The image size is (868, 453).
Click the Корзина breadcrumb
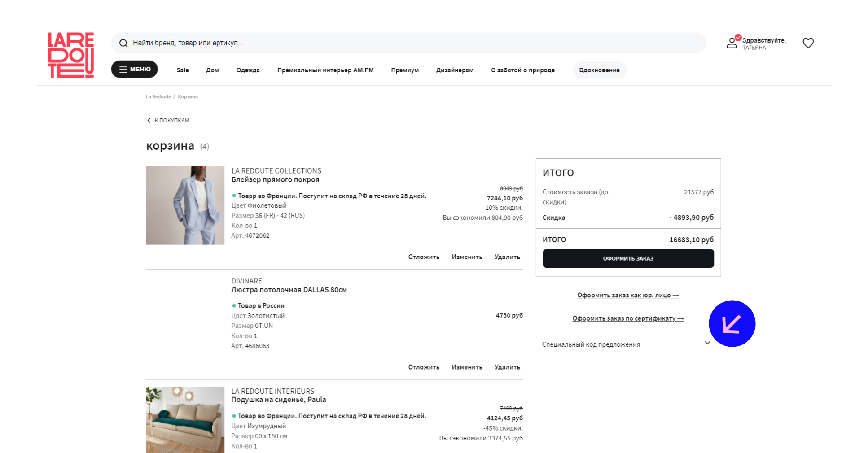tap(188, 96)
